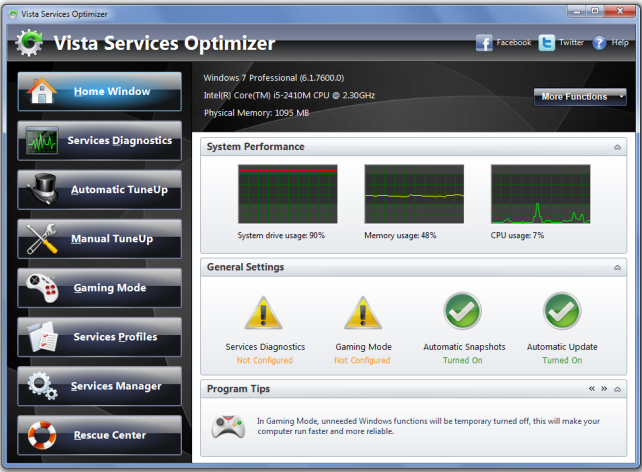Click the Gaming Mode gamepad sidebar icon
642x472 pixels.
(x=42, y=288)
